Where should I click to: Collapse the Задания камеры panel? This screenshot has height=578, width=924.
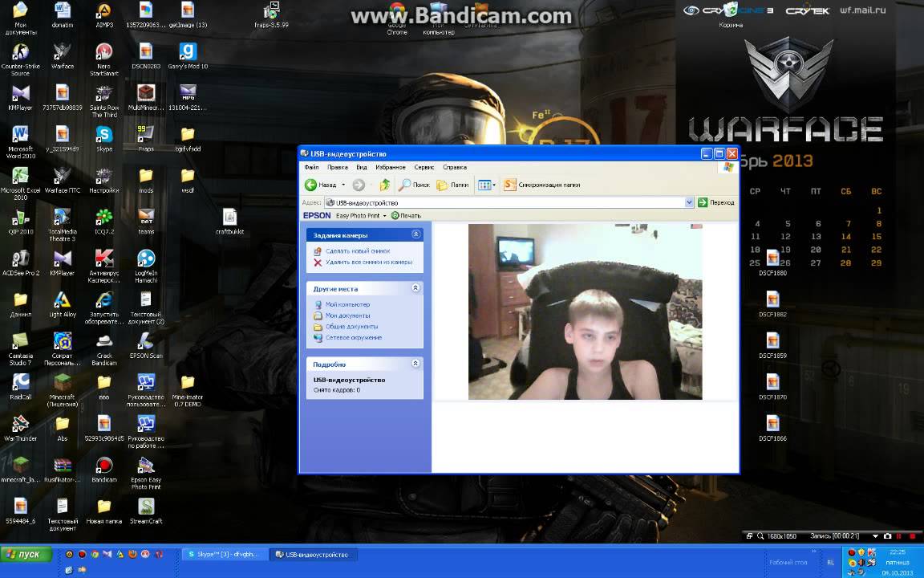[x=415, y=234]
